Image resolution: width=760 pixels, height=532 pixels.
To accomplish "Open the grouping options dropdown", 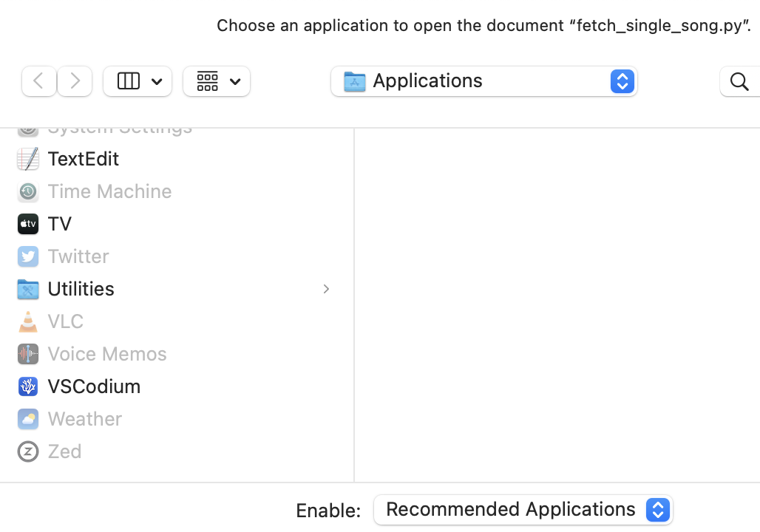I will [x=217, y=81].
